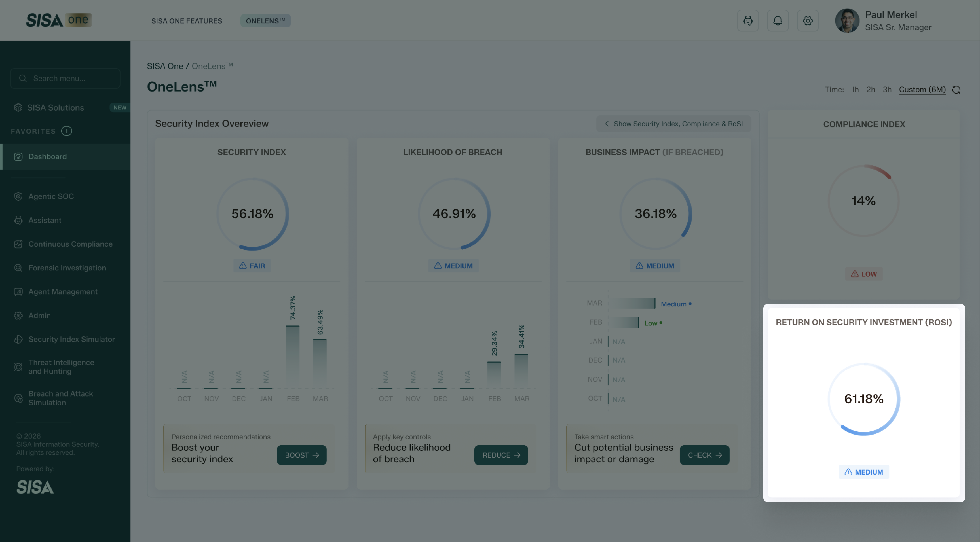The height and width of the screenshot is (542, 980).
Task: Select the 3h time range
Action: 887,90
